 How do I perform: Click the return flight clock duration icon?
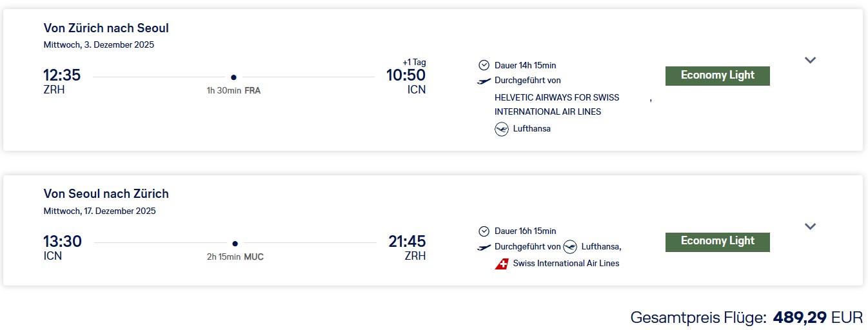tap(484, 231)
